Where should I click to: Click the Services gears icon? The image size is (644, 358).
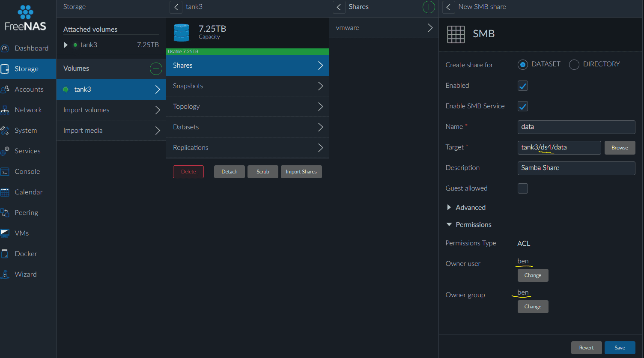pos(5,151)
